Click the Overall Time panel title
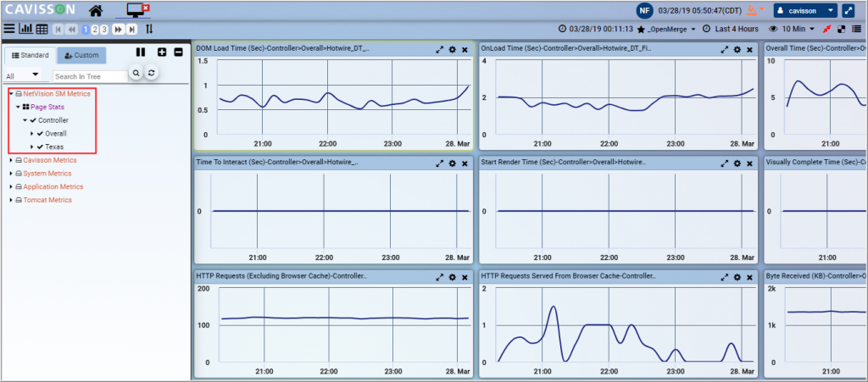The image size is (868, 382). point(816,48)
